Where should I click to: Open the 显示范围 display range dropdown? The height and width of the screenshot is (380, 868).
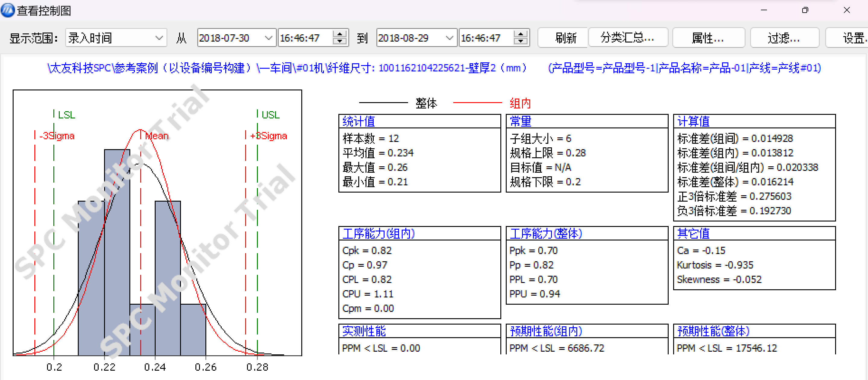coord(116,38)
